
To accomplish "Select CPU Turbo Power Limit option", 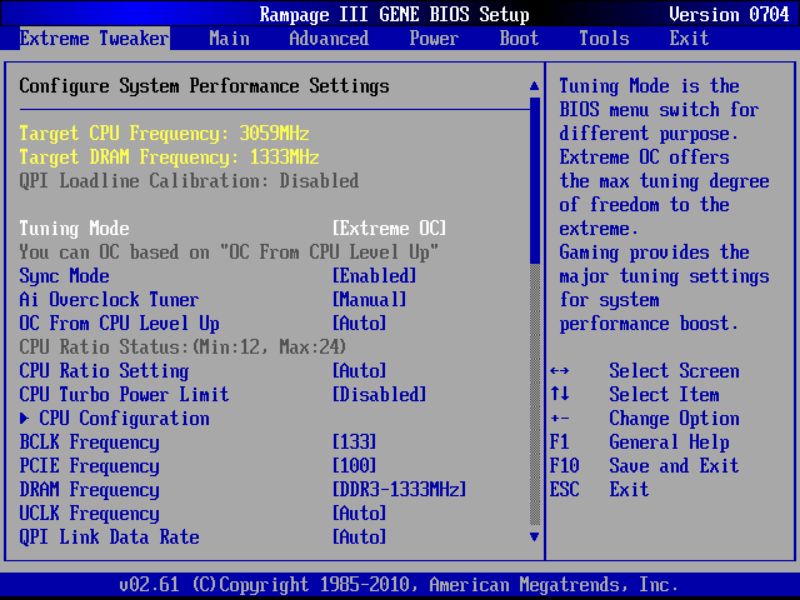I will pyautogui.click(x=124, y=394).
